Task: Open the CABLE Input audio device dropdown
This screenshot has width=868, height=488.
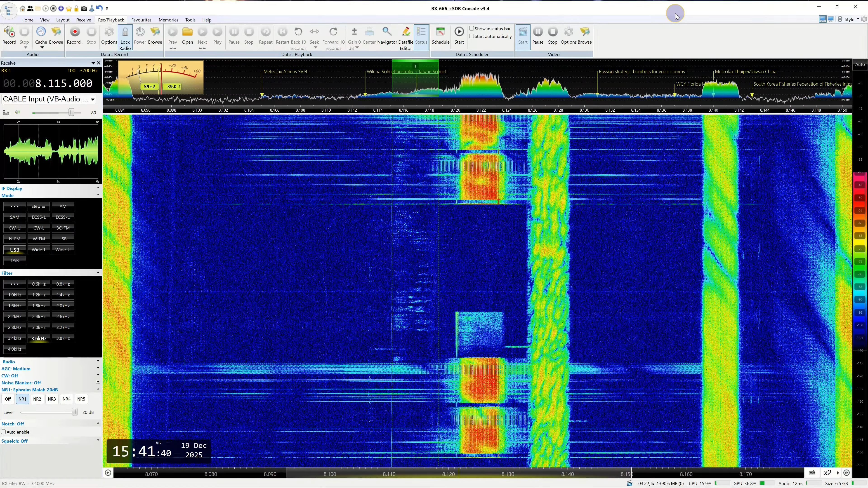Action: click(x=92, y=99)
